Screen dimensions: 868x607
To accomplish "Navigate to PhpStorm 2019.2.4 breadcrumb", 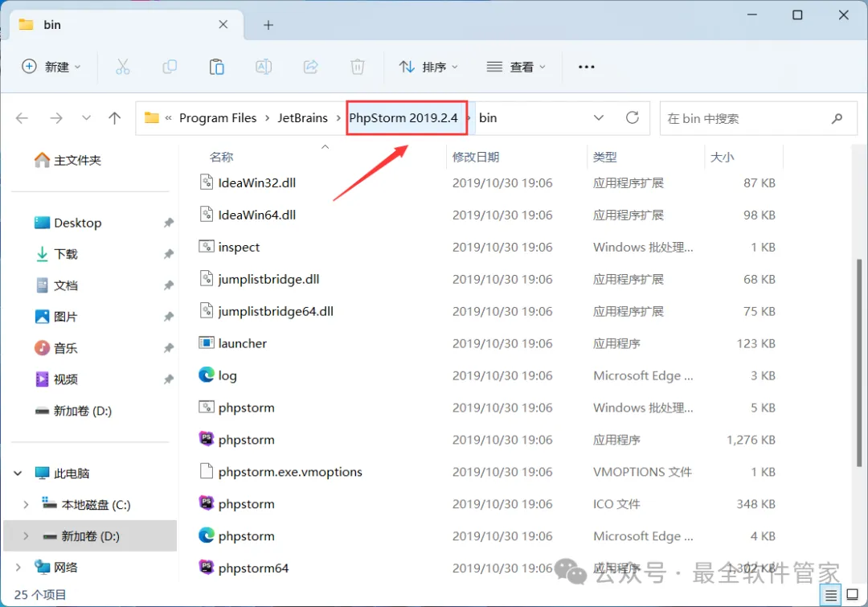I will point(403,118).
